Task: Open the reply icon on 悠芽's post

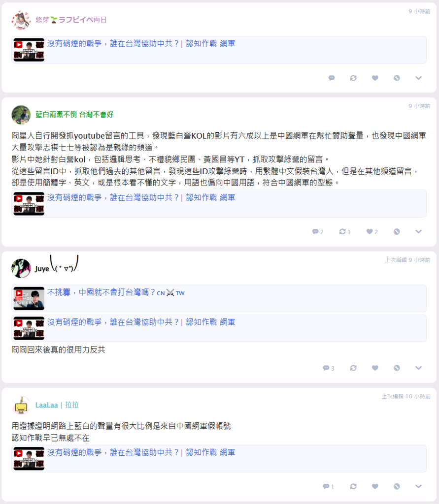Action: (332, 78)
